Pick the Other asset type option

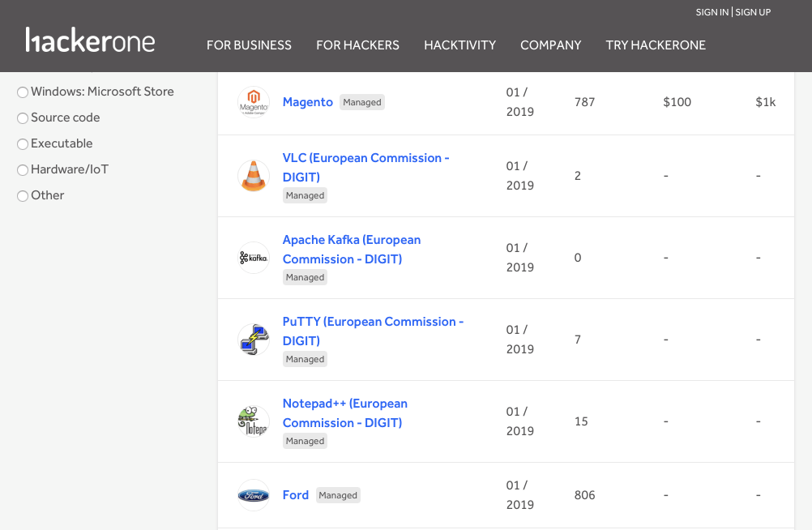[23, 196]
